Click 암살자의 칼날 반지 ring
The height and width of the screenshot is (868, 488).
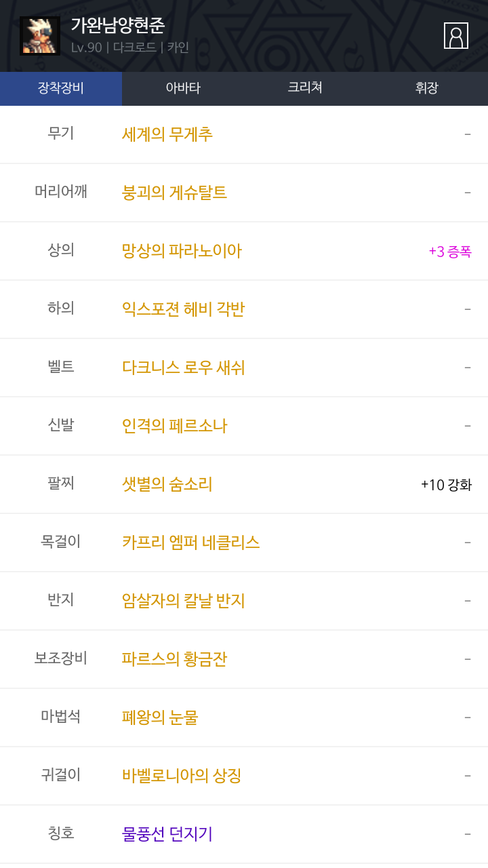pyautogui.click(x=183, y=601)
